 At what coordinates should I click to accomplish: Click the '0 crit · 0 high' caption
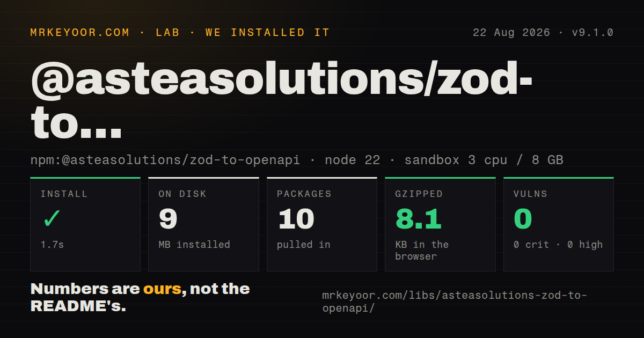coord(558,245)
